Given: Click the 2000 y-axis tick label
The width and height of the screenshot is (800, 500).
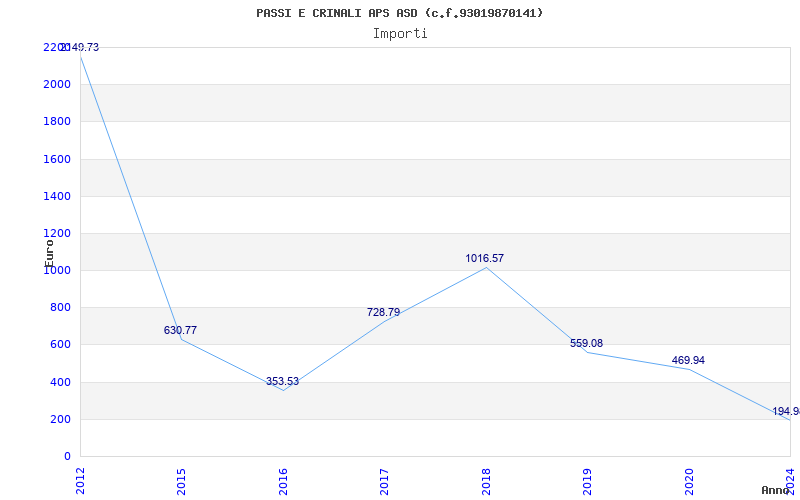Looking at the screenshot, I should (57, 84).
